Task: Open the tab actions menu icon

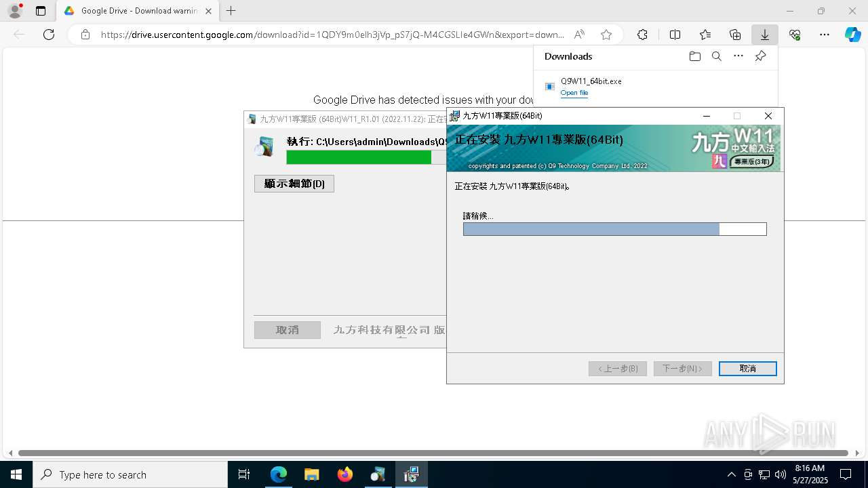Action: click(x=41, y=11)
